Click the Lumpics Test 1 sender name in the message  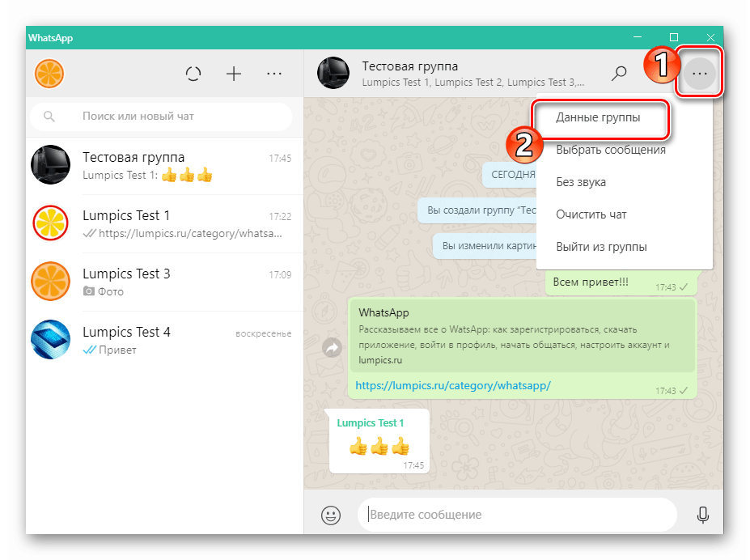(371, 423)
